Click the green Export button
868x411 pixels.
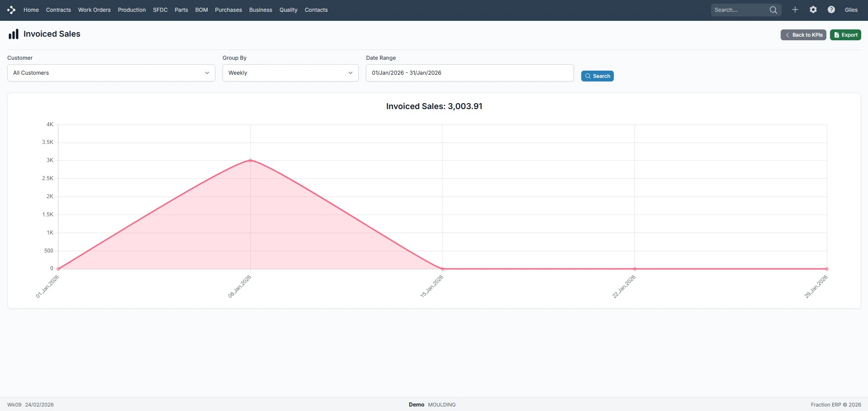[x=845, y=35]
